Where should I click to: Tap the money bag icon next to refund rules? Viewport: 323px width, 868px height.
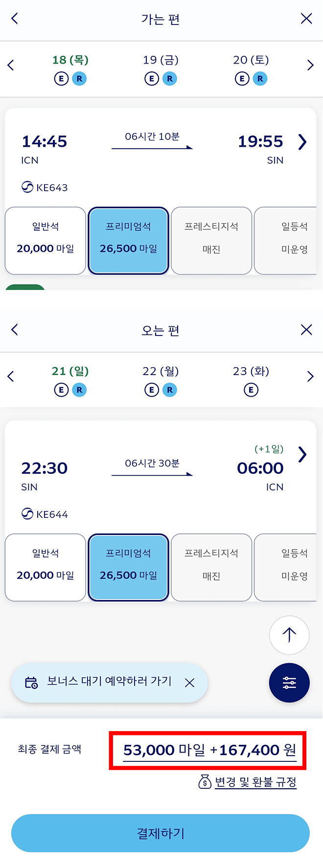pos(205,782)
